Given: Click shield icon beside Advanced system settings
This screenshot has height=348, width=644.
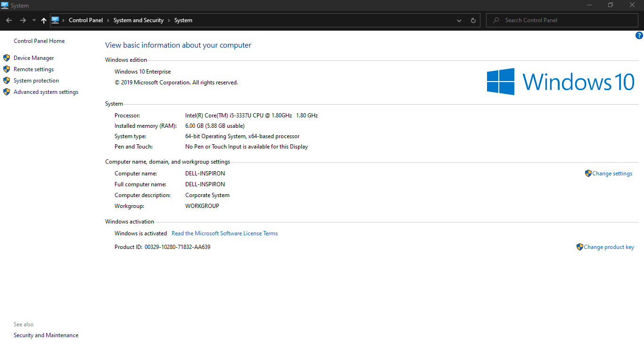Looking at the screenshot, I should (x=7, y=92).
